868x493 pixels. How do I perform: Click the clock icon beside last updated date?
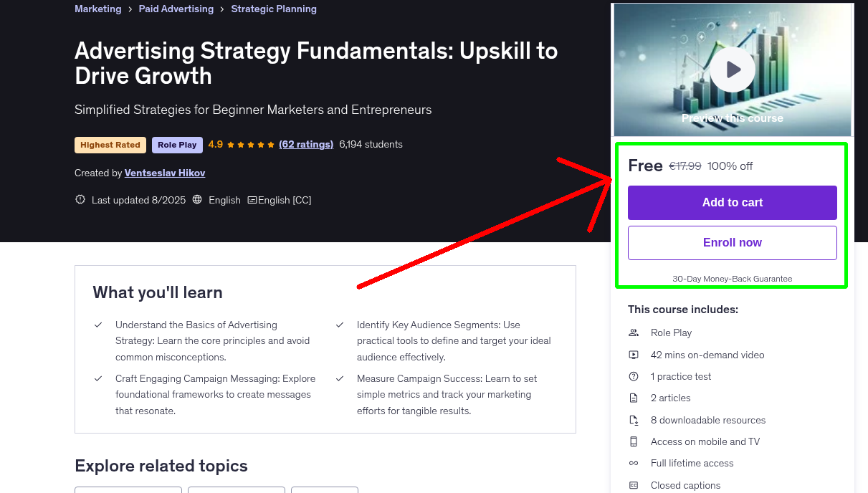80,199
